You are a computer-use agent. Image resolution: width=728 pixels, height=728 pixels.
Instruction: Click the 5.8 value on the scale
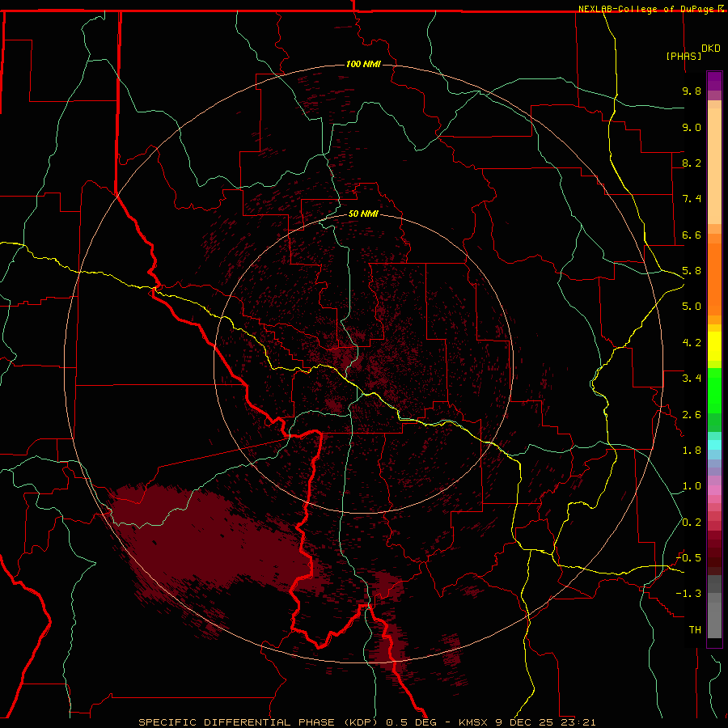point(692,271)
